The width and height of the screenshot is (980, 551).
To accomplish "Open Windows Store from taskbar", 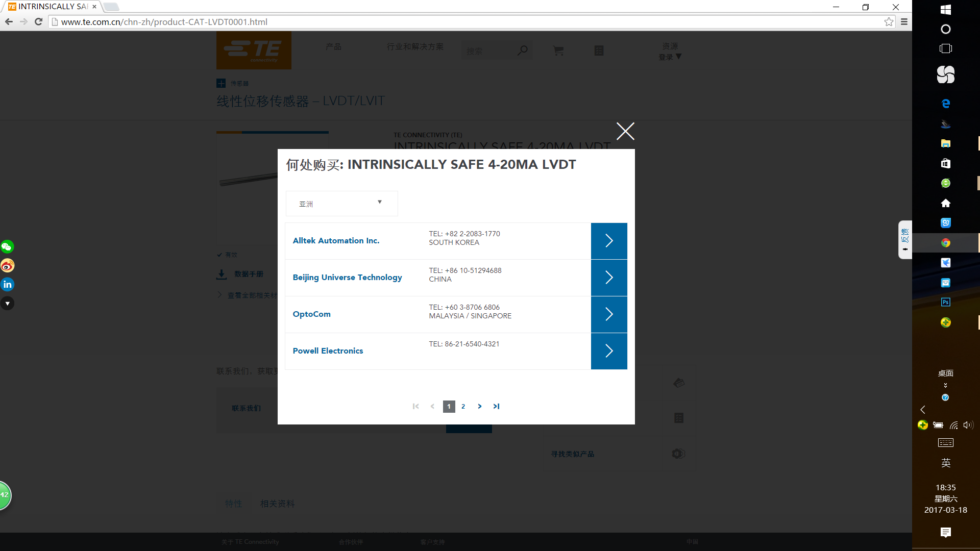I will click(945, 163).
